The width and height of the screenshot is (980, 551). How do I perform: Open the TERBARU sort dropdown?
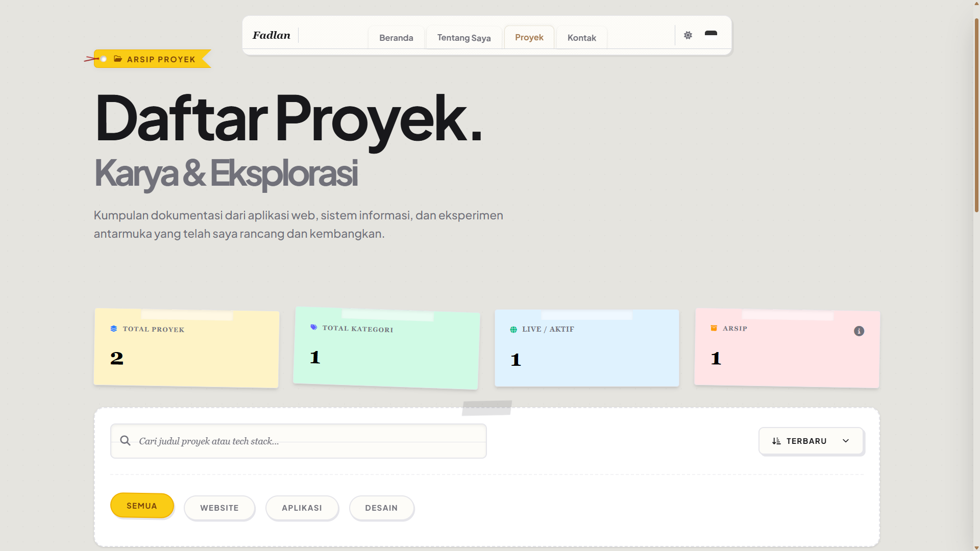click(810, 441)
